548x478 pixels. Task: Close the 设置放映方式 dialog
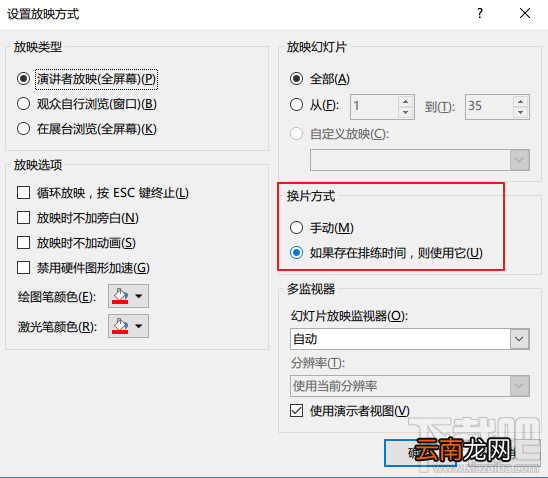pyautogui.click(x=525, y=14)
